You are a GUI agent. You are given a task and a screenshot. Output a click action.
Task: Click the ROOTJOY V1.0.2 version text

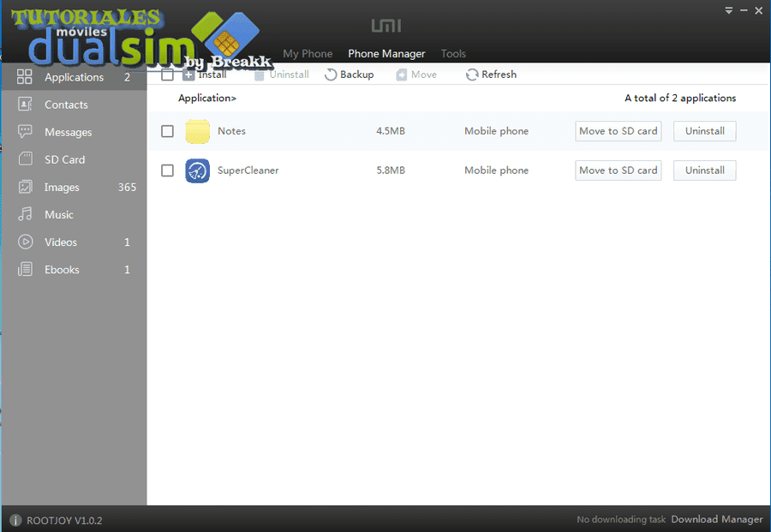(64, 521)
